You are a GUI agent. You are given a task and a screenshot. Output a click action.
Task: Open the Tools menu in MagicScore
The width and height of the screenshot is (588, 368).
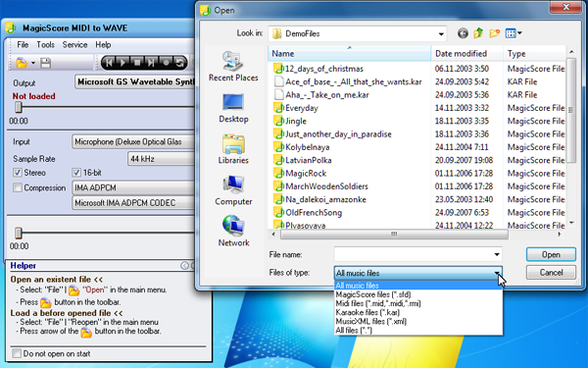(45, 45)
